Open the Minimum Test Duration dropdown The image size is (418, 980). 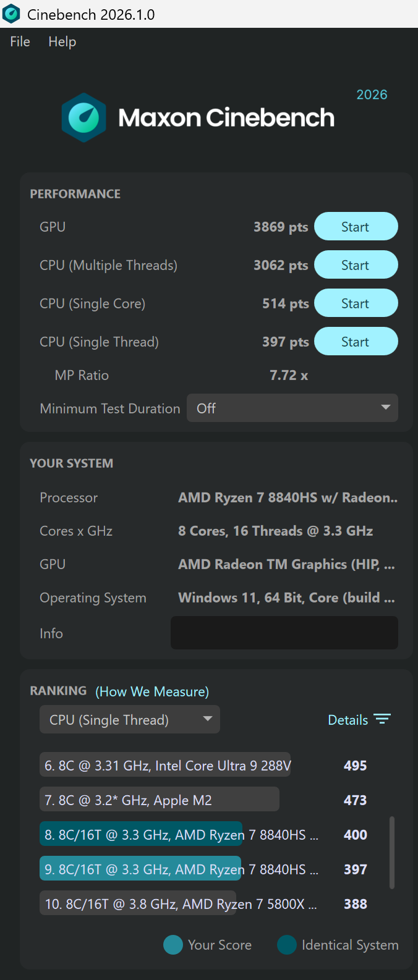pyautogui.click(x=292, y=408)
